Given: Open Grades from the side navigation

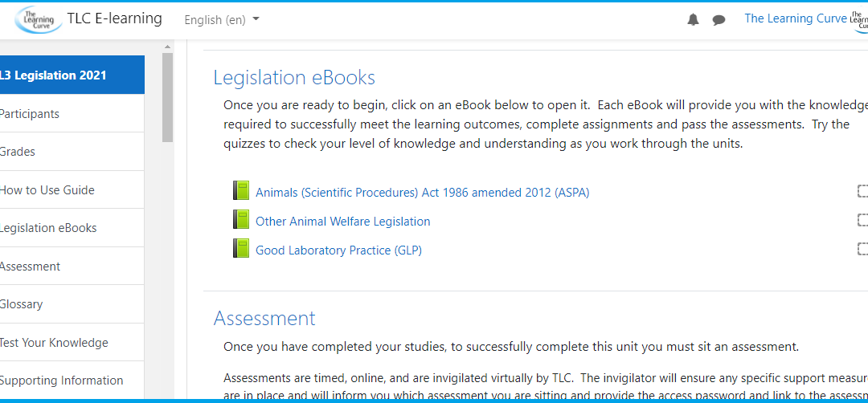Looking at the screenshot, I should (18, 152).
